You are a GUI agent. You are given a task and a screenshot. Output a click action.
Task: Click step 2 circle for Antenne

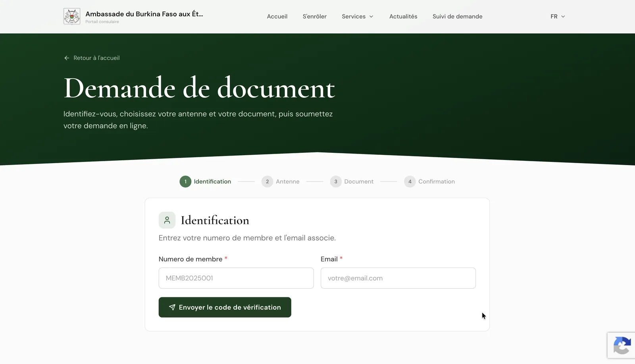tap(267, 181)
